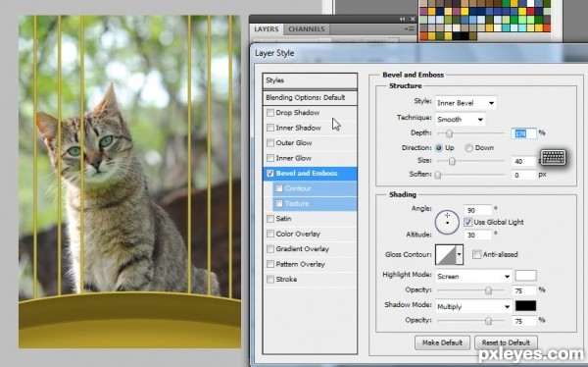Click the Size value input field
The height and width of the screenshot is (367, 588).
click(x=523, y=161)
